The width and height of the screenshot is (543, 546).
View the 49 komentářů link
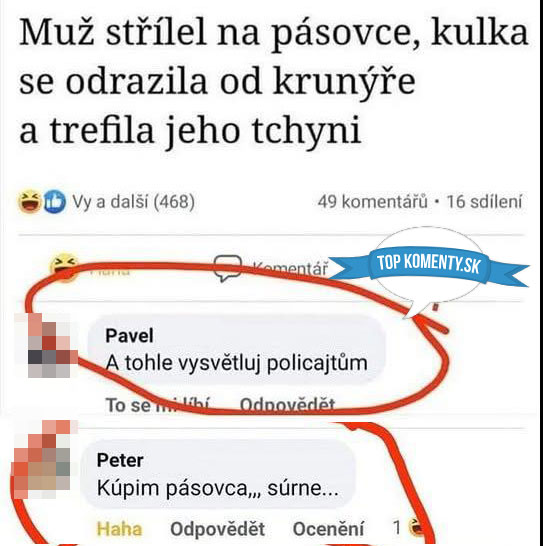(372, 202)
